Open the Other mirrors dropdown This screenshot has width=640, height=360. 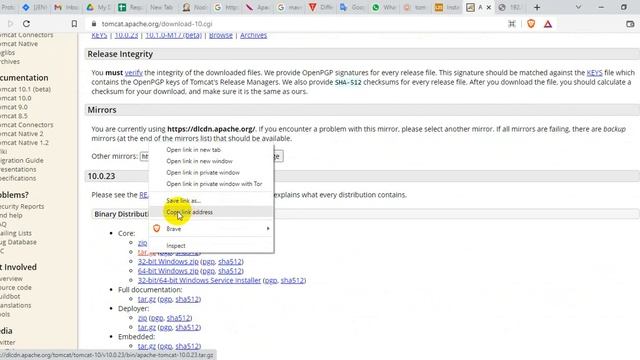click(x=144, y=156)
